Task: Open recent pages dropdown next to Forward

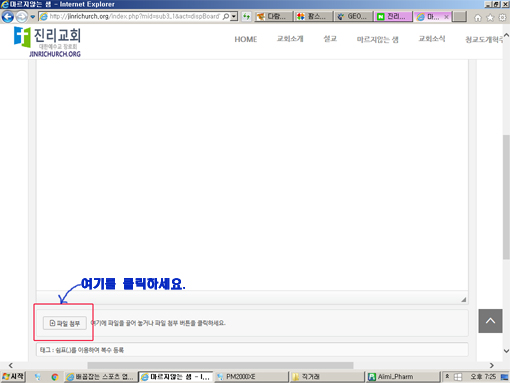Action: (x=33, y=16)
